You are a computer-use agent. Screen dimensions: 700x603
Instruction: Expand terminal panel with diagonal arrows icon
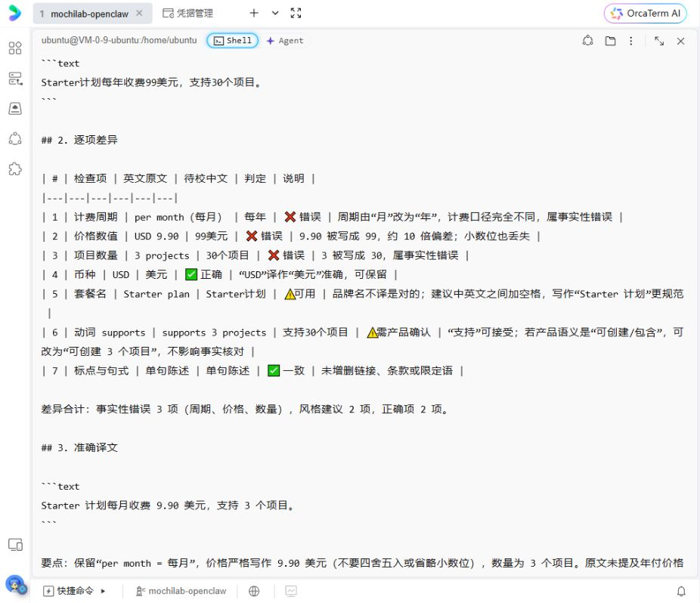point(659,41)
